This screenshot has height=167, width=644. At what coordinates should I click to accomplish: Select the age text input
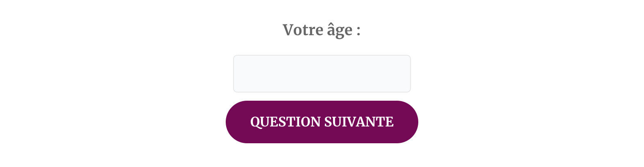tap(322, 74)
